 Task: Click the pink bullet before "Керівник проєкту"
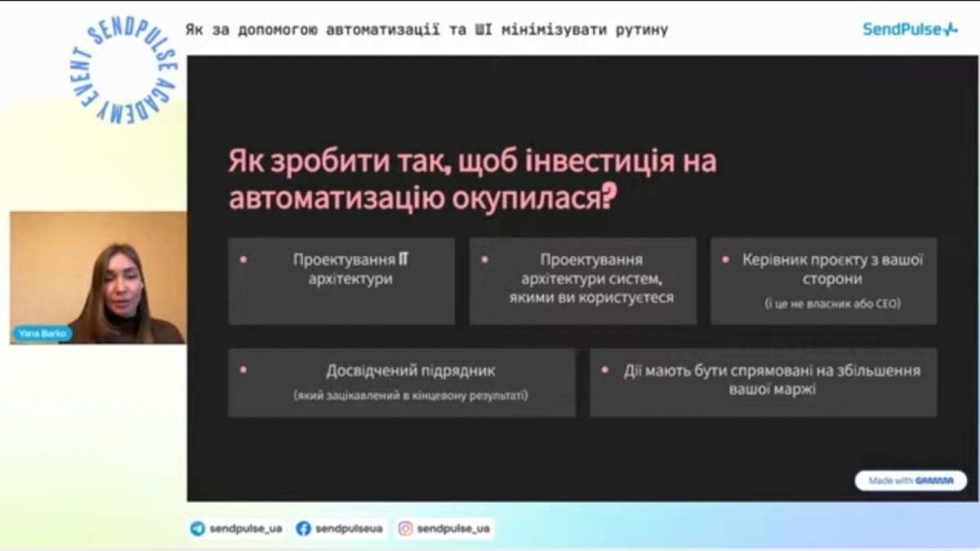(725, 260)
